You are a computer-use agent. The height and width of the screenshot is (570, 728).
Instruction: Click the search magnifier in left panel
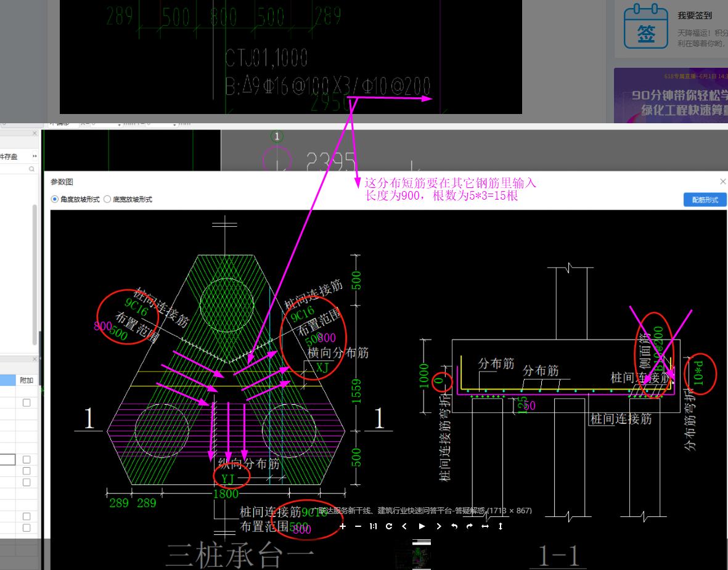(31, 169)
